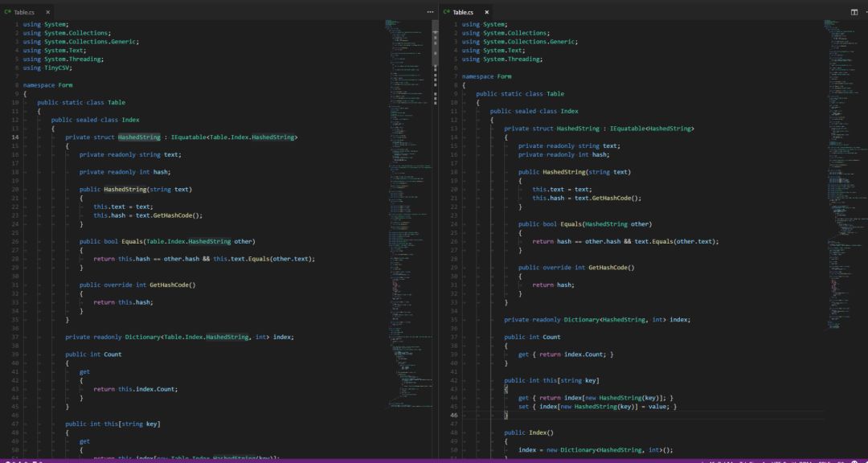Click GetHashCode() override in left editor

pyautogui.click(x=172, y=285)
